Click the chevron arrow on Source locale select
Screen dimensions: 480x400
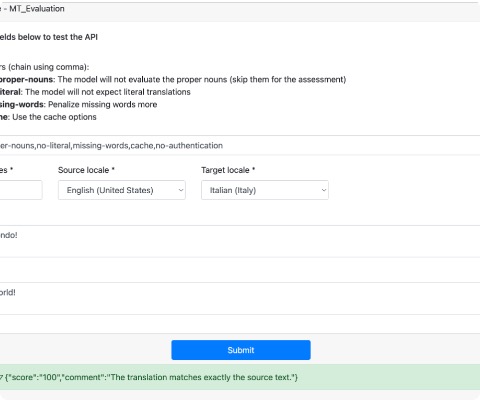(x=181, y=190)
